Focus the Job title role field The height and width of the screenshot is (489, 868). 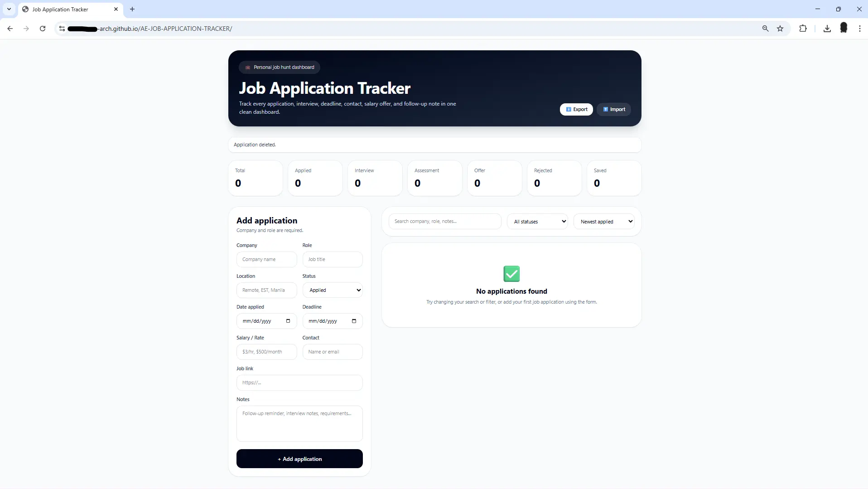(333, 259)
